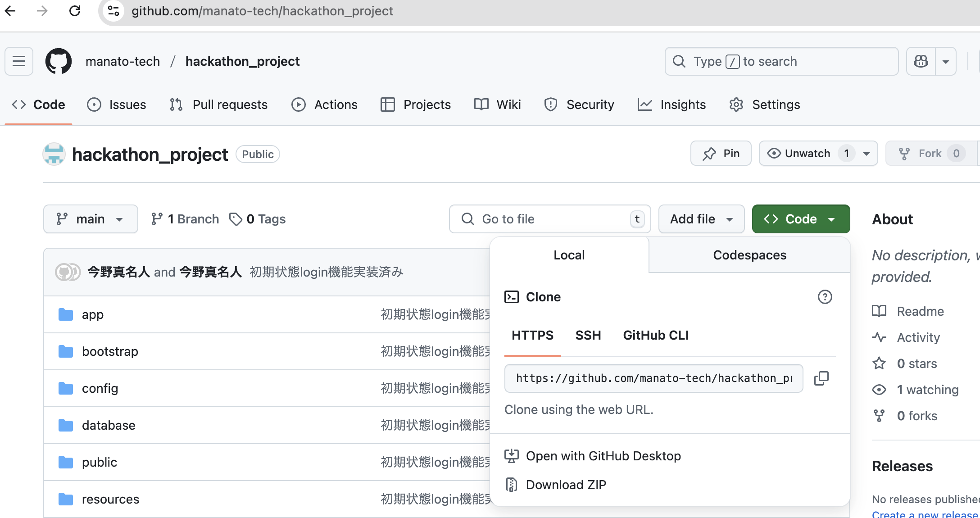Expand the main branch dropdown
The width and height of the screenshot is (980, 518).
coord(91,219)
